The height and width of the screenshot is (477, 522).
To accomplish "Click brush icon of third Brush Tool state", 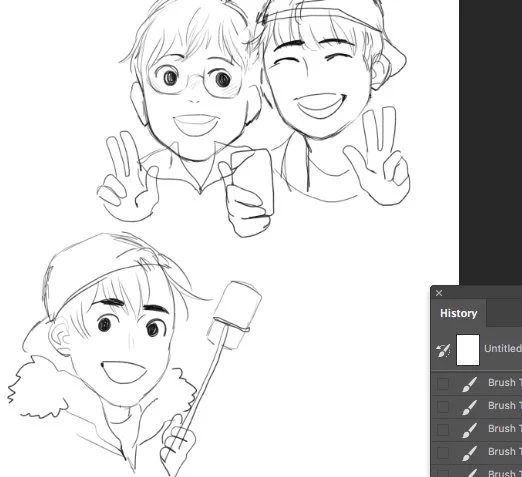I will pos(469,430).
